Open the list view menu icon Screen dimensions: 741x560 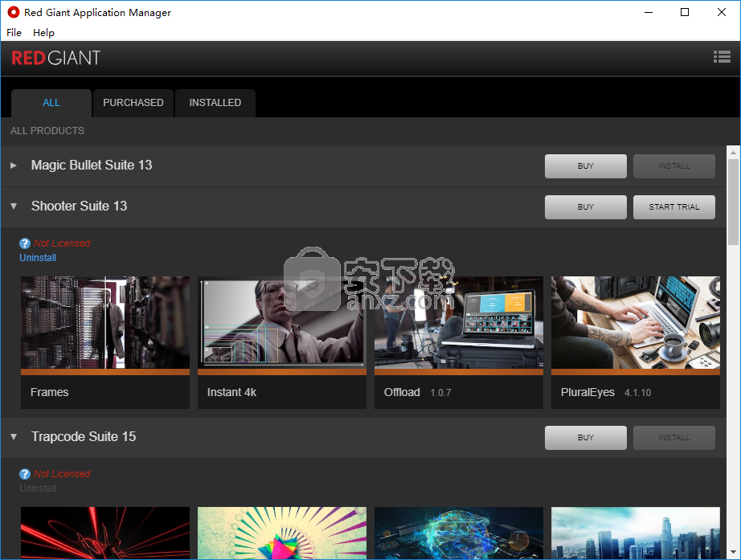722,57
